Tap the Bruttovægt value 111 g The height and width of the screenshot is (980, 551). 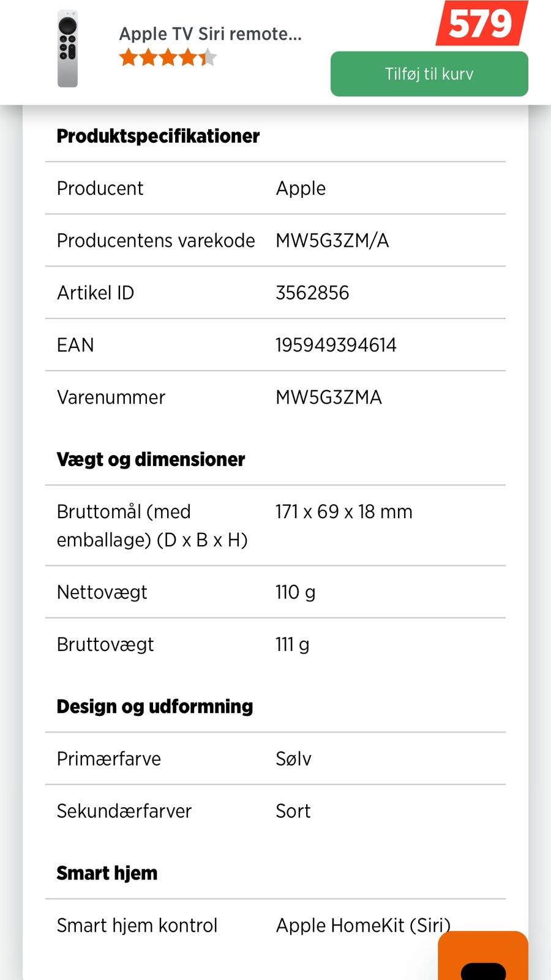pyautogui.click(x=292, y=644)
